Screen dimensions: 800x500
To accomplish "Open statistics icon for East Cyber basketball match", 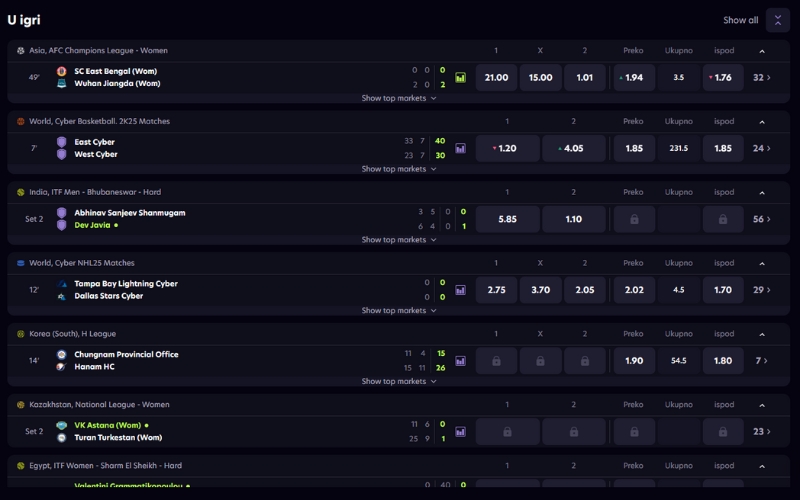I will coord(461,148).
